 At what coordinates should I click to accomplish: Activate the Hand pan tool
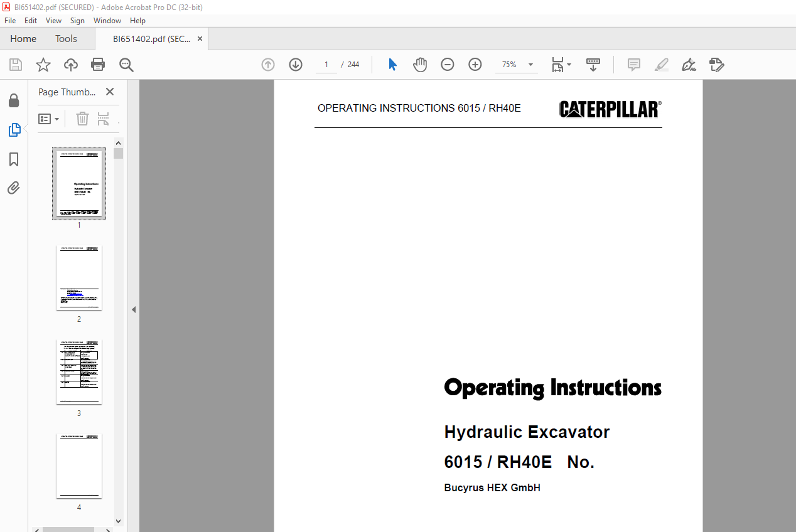[420, 65]
